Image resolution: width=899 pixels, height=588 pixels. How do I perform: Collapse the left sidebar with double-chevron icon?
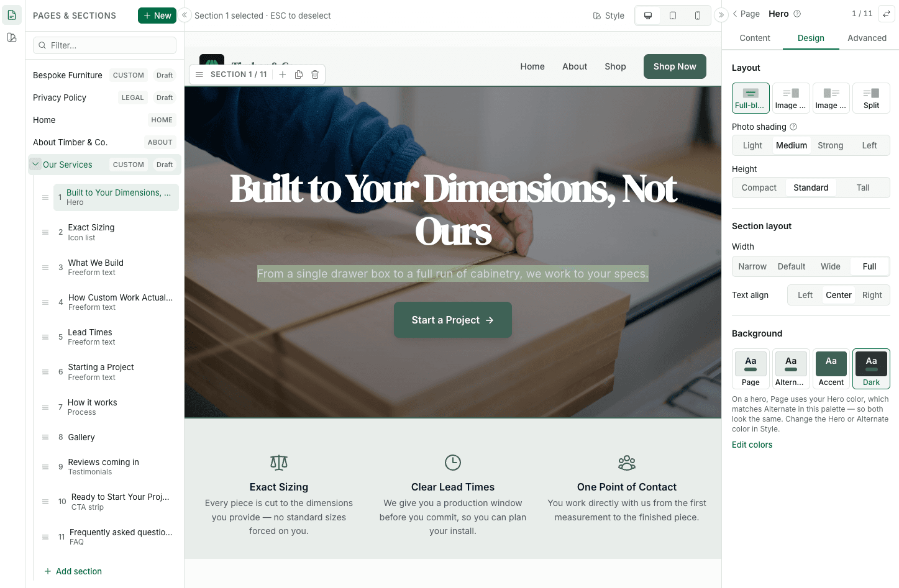pos(185,16)
